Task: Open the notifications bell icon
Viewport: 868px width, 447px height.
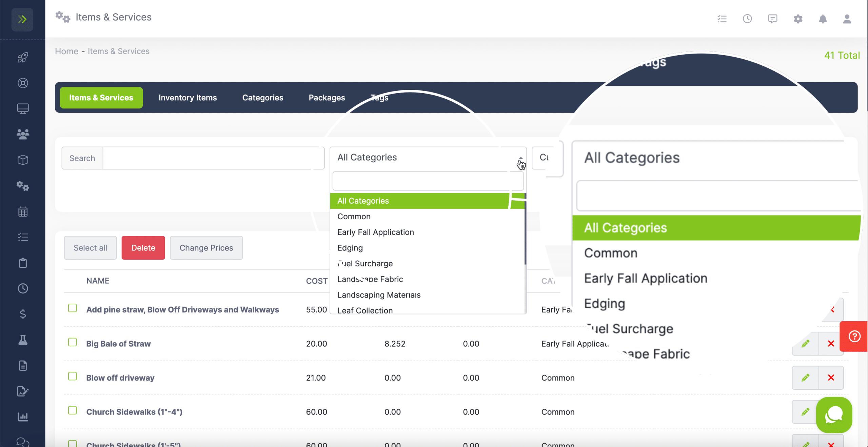Action: point(823,19)
